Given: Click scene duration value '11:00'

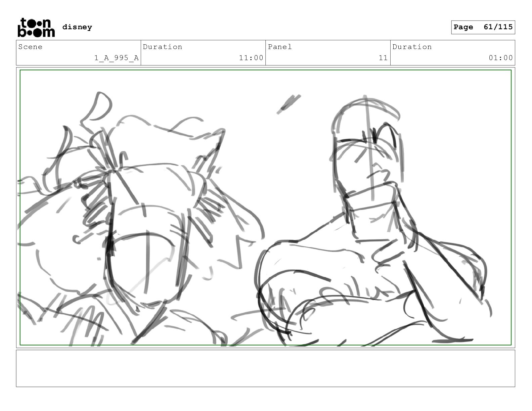Looking at the screenshot, I should click(251, 58).
